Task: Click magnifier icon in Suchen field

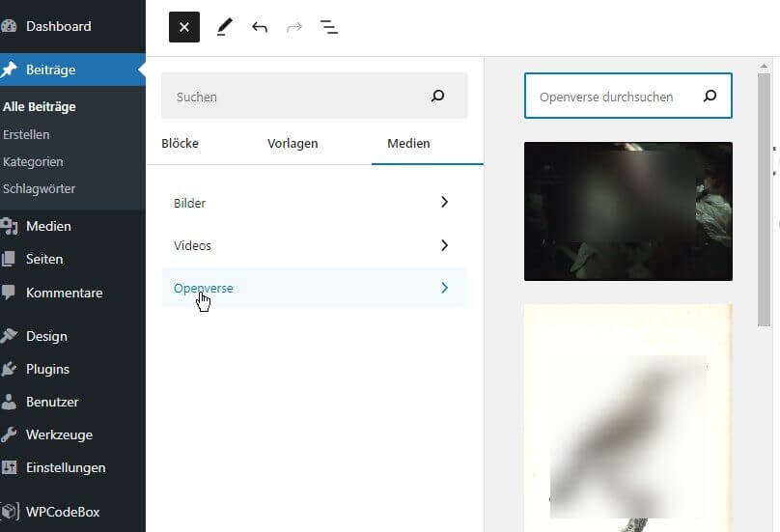Action: tap(437, 97)
